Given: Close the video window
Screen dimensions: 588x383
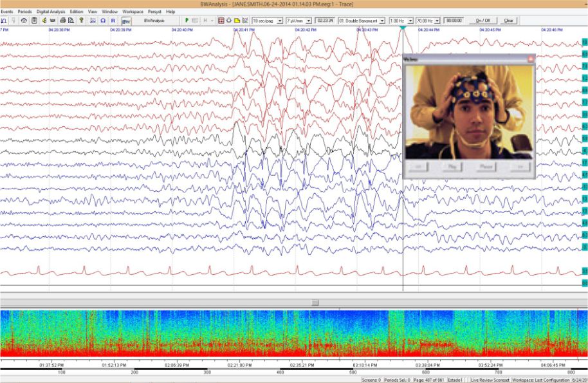Looking at the screenshot, I should tap(531, 59).
